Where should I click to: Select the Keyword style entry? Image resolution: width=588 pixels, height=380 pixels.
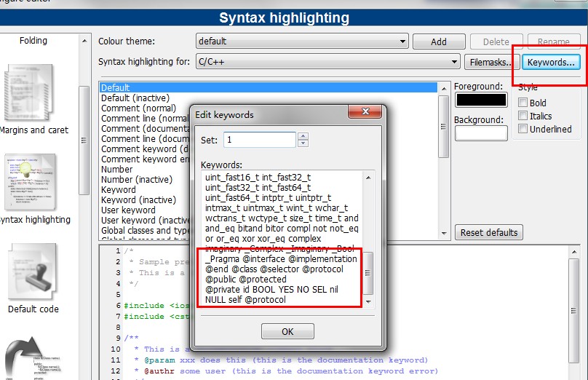119,190
